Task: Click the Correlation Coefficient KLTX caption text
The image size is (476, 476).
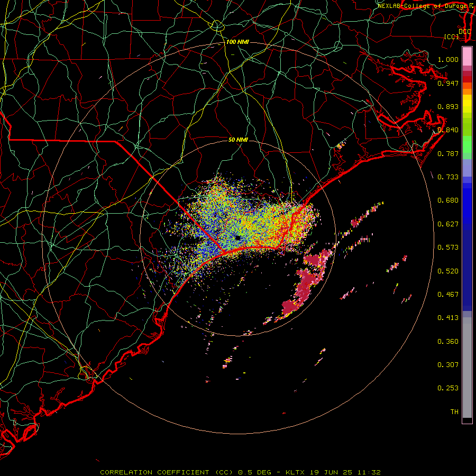Action: [x=240, y=472]
